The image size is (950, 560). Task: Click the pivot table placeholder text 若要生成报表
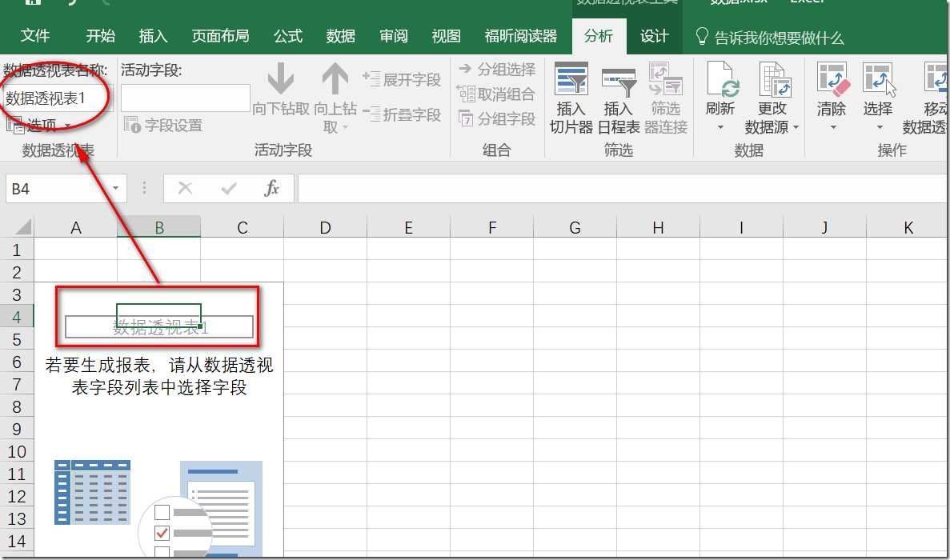pyautogui.click(x=159, y=376)
